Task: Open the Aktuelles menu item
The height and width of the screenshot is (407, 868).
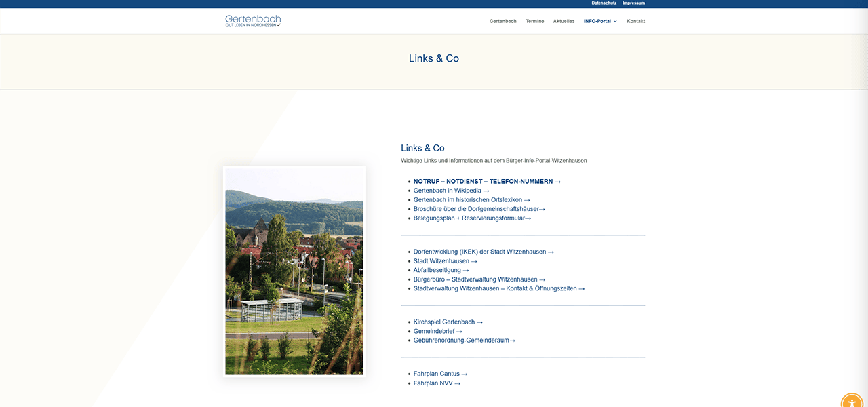Action: pyautogui.click(x=564, y=21)
